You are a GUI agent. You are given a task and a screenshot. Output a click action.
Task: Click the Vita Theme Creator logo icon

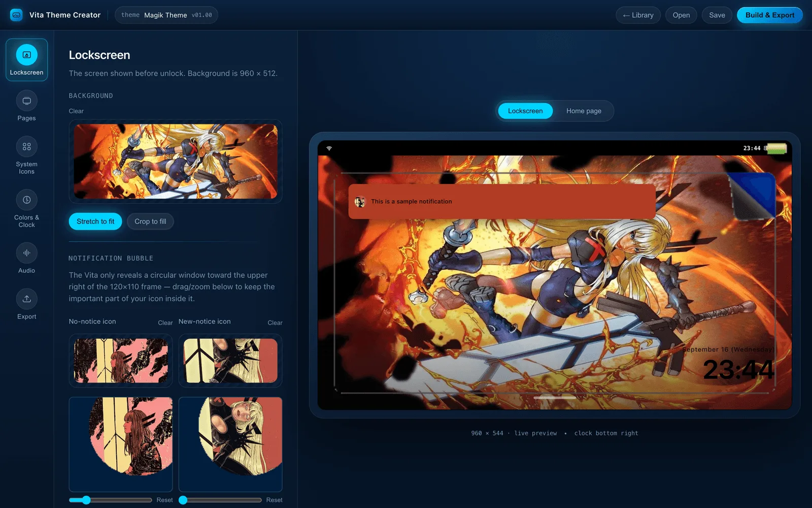[x=16, y=15]
